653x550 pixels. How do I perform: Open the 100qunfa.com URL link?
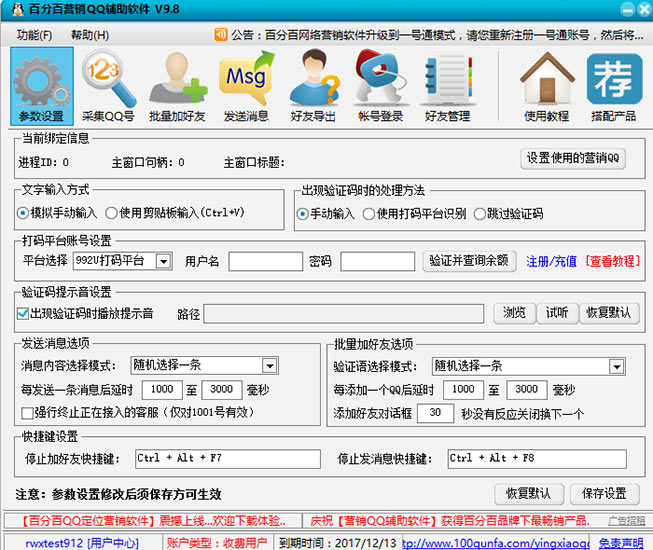pos(496,543)
